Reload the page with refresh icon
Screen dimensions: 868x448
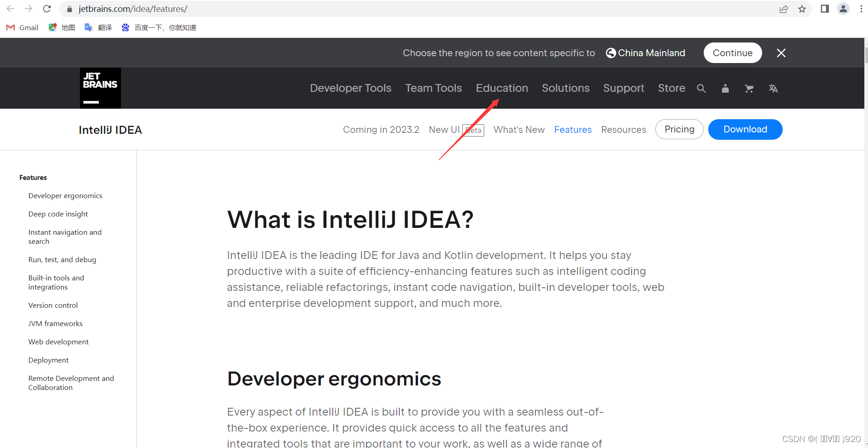(47, 9)
